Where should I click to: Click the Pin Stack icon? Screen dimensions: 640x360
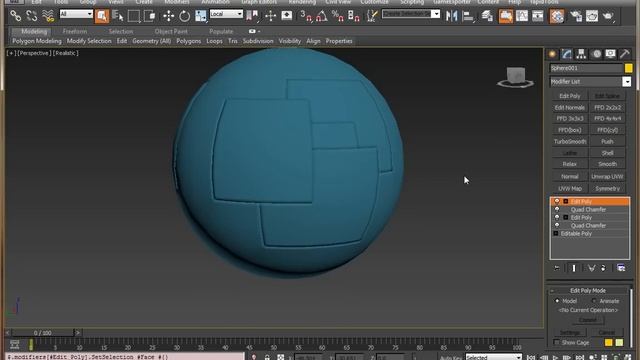click(x=557, y=268)
